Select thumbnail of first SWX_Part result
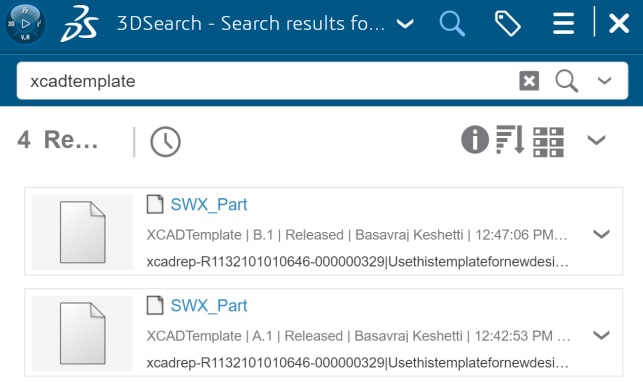The image size is (643, 383). 82,232
